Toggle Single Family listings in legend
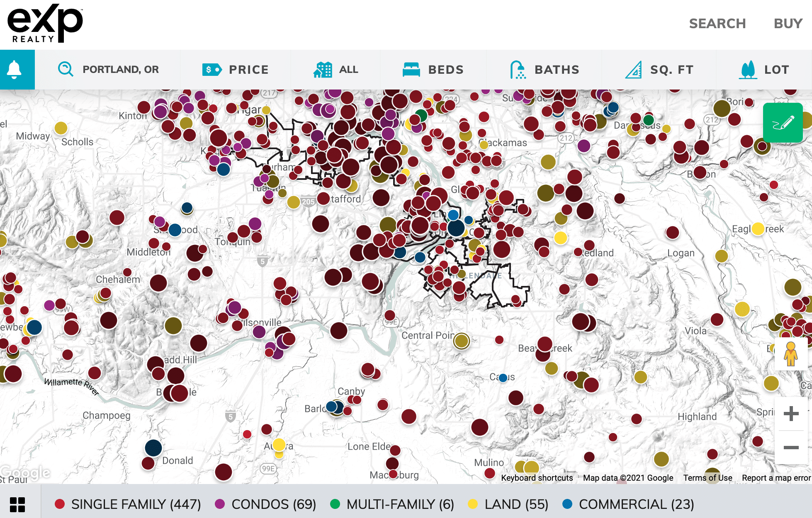812x518 pixels. coord(128,504)
